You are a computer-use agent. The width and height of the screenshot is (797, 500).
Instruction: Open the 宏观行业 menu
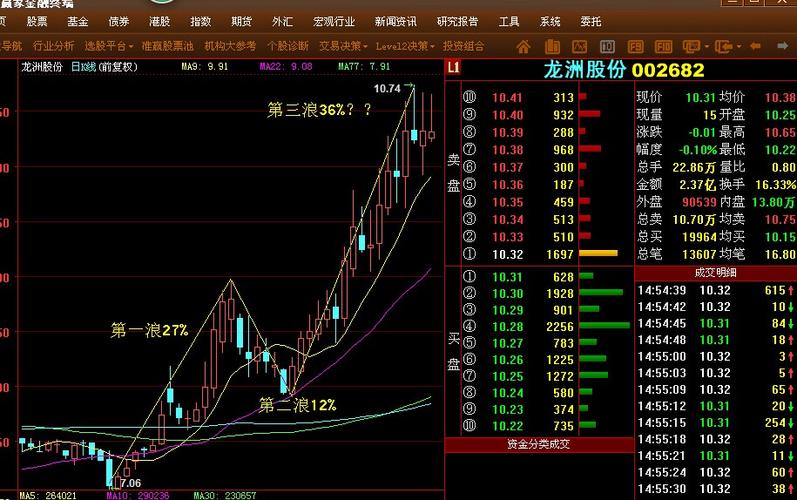(x=334, y=21)
